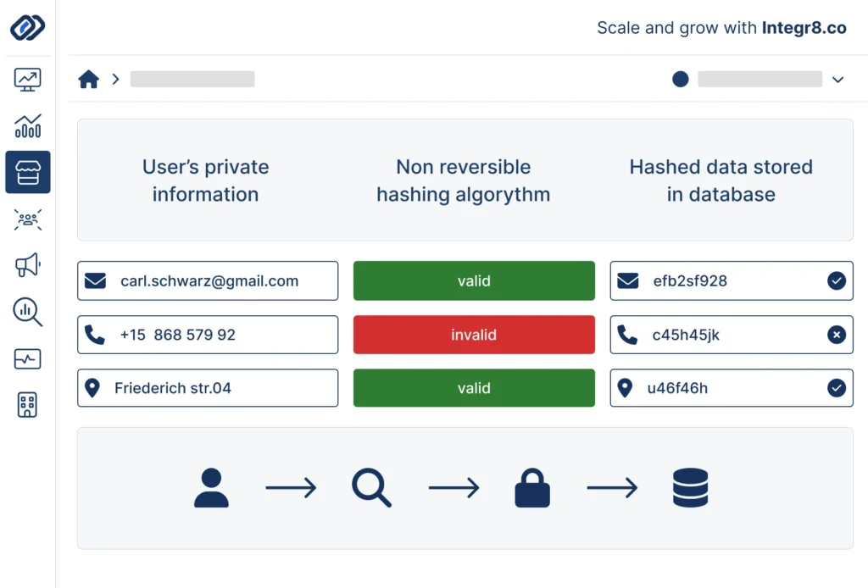Click the green valid button for address
This screenshot has height=588, width=868.
(x=474, y=388)
